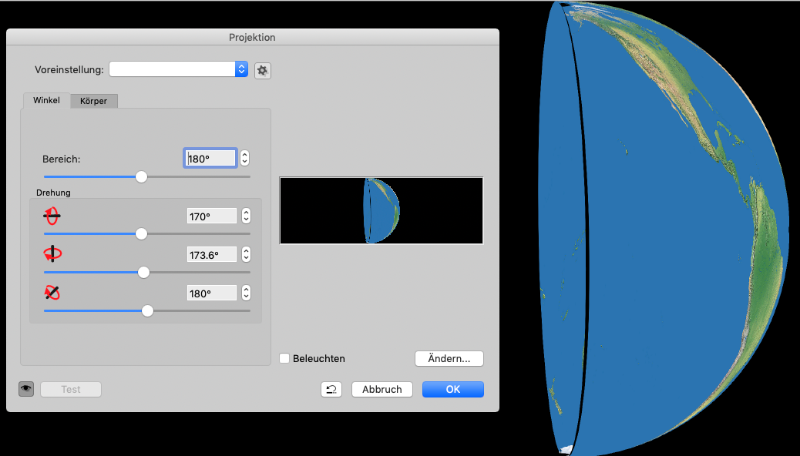
Task: Enable the Beleuchten checkbox
Action: [285, 358]
